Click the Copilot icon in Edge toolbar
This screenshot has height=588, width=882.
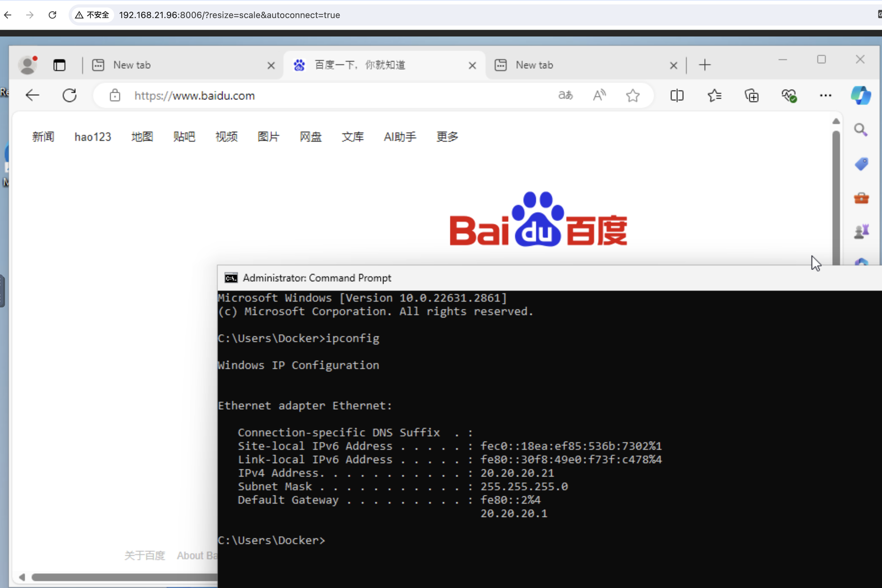[x=860, y=96]
